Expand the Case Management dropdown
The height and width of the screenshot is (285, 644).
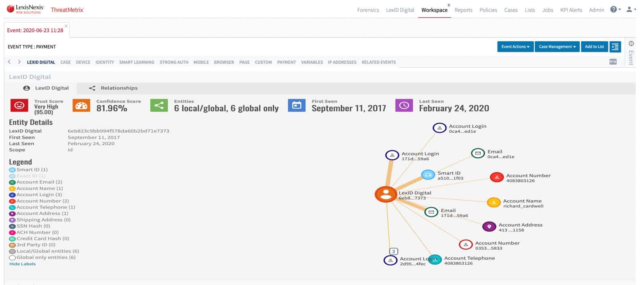(557, 47)
